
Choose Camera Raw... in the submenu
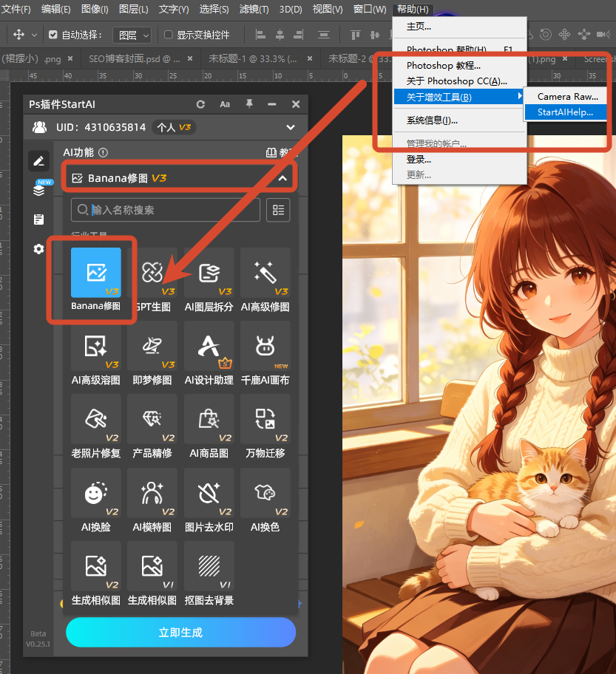coord(565,97)
